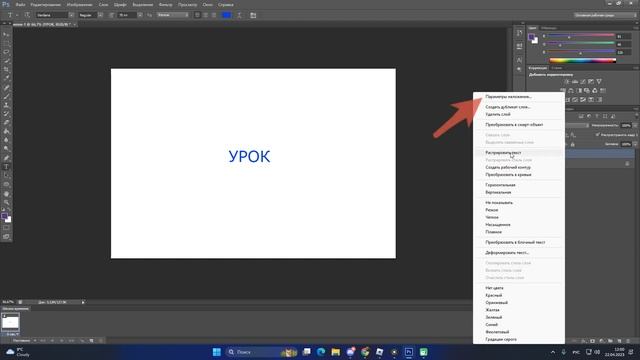Click the layer opacity value field
Viewport: 640px width, 360px height.
pyautogui.click(x=626, y=125)
